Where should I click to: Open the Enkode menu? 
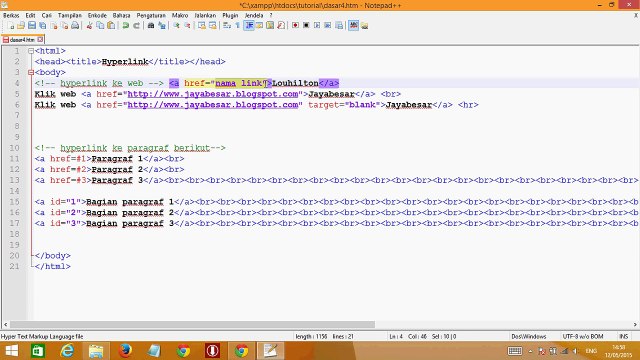point(97,15)
